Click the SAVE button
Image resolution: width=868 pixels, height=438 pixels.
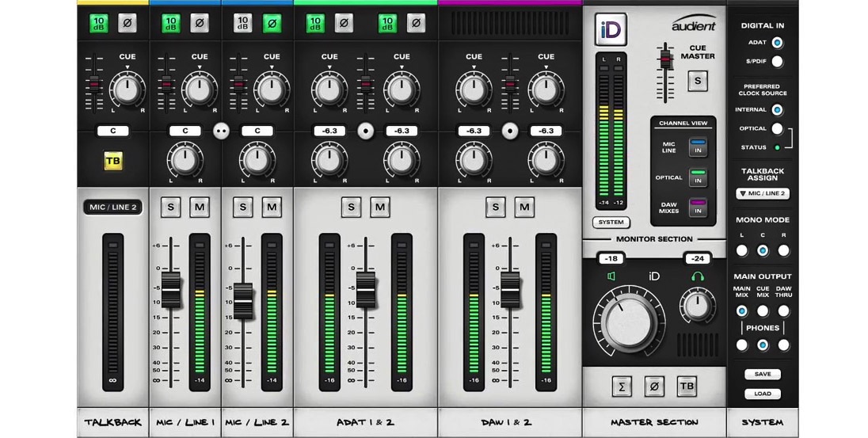[763, 375]
